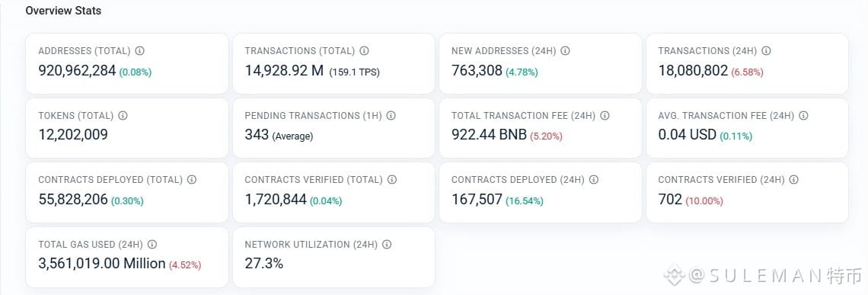Select the 18,080,802 transactions value
This screenshot has width=868, height=295.
click(693, 71)
